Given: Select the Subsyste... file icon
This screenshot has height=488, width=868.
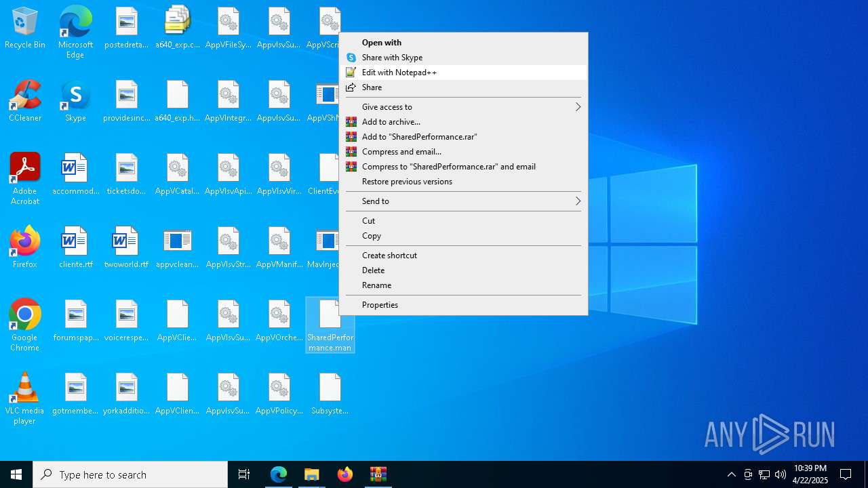Looking at the screenshot, I should click(330, 394).
